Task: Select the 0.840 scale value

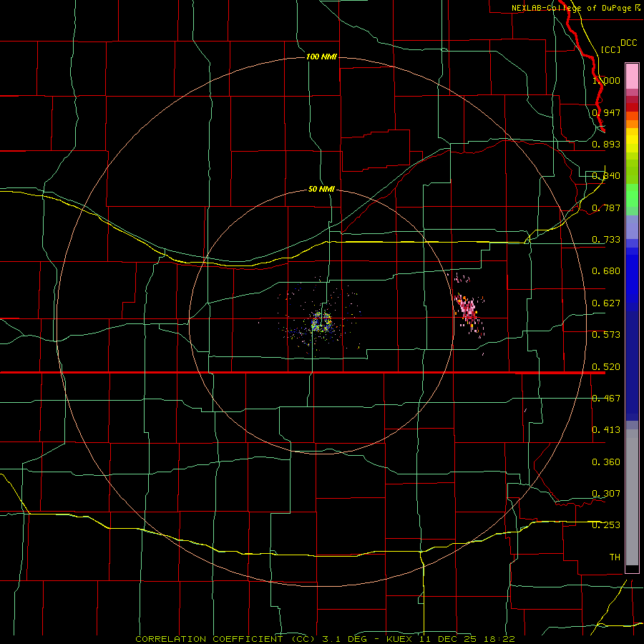Action: (606, 176)
